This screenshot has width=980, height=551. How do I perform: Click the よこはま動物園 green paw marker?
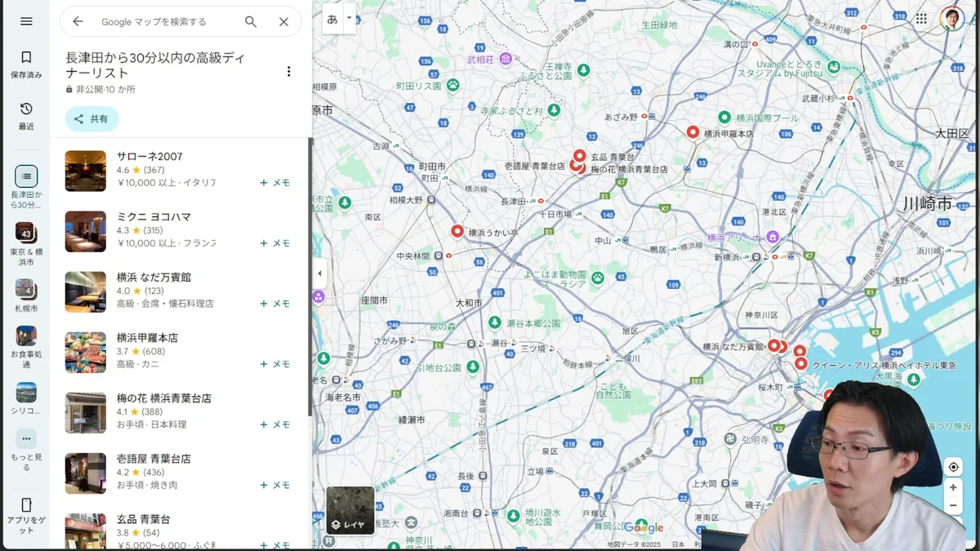coord(598,278)
